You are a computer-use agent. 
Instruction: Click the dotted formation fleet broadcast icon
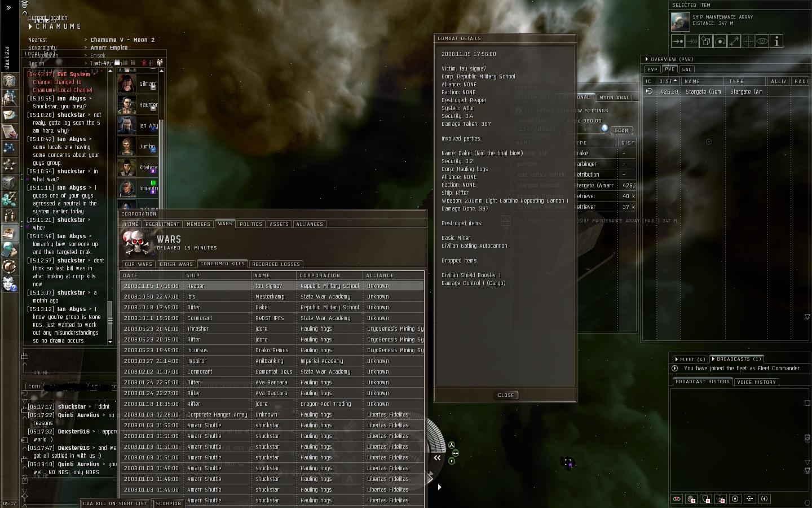coord(750,499)
